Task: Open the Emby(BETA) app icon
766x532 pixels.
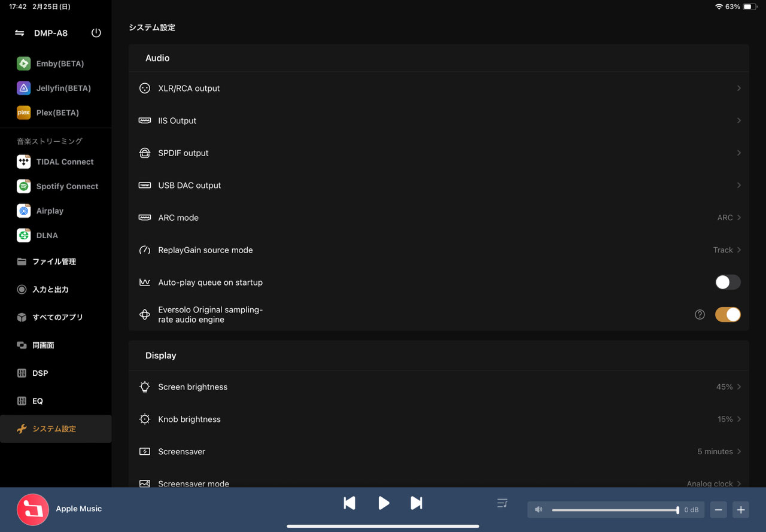Action: 23,63
